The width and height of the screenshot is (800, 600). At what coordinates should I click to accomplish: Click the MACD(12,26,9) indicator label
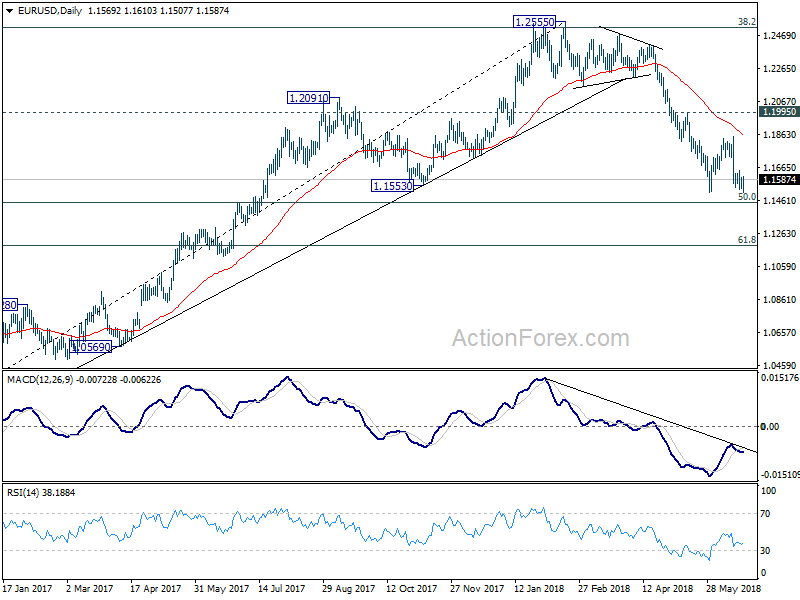tap(40, 380)
